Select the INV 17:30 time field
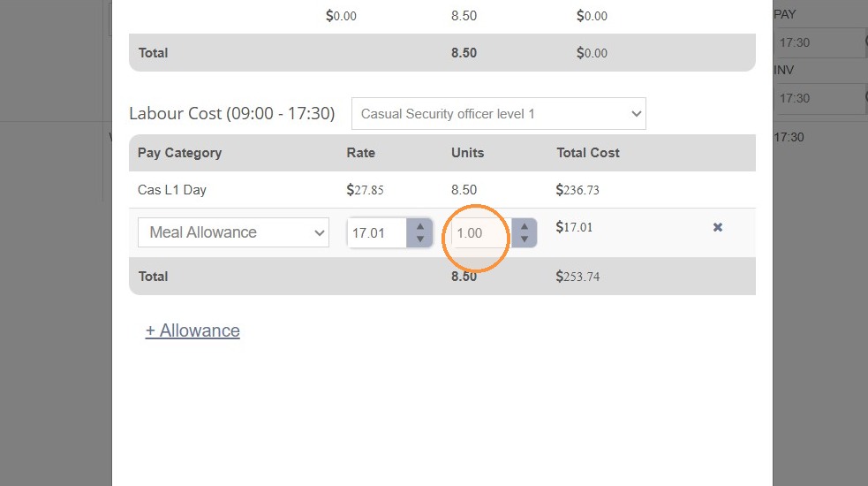 coord(820,99)
